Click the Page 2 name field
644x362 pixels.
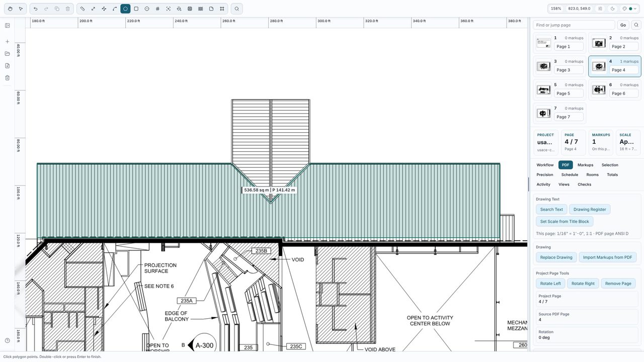pos(624,46)
